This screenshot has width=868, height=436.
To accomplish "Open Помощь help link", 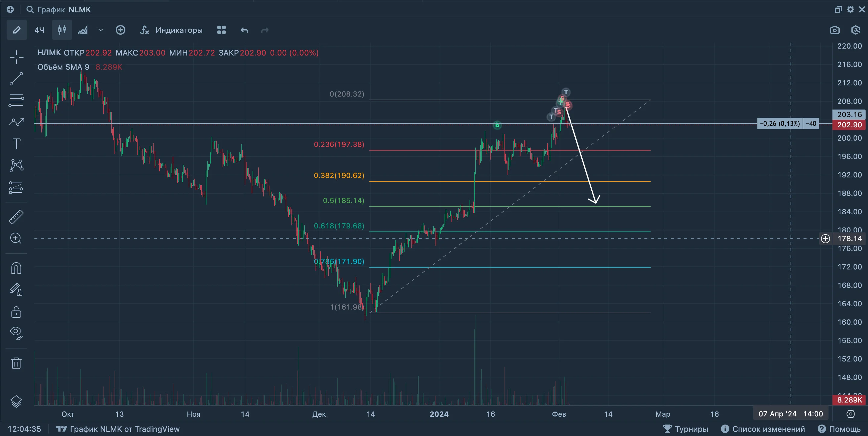I will [839, 429].
